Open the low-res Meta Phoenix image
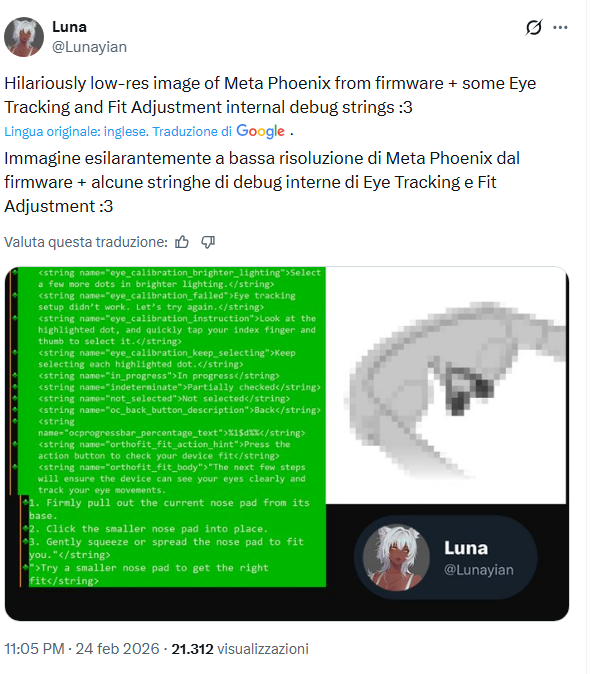 (446, 385)
